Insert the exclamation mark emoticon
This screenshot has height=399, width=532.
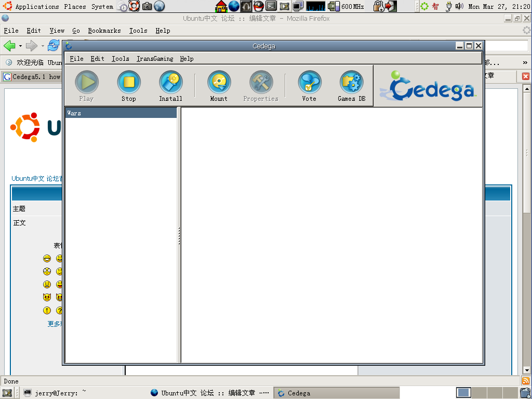[47, 310]
